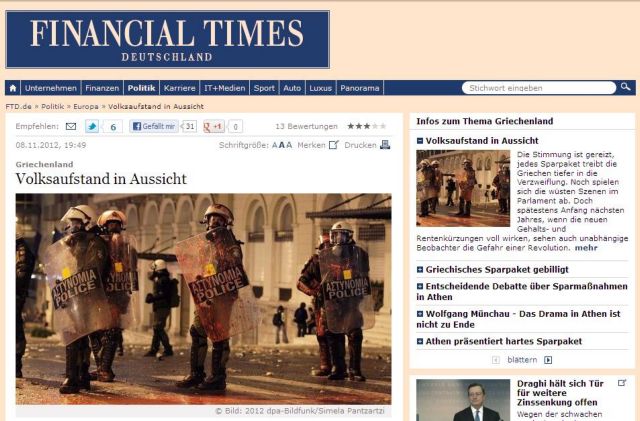This screenshot has height=421, width=640.
Task: Click the date 08.11.2012, 19:49
Action: coord(51,145)
